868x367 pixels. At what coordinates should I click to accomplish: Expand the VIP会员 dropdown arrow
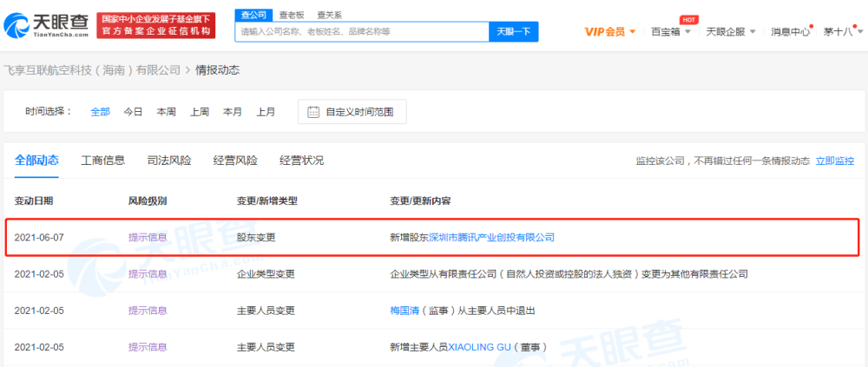pos(633,32)
